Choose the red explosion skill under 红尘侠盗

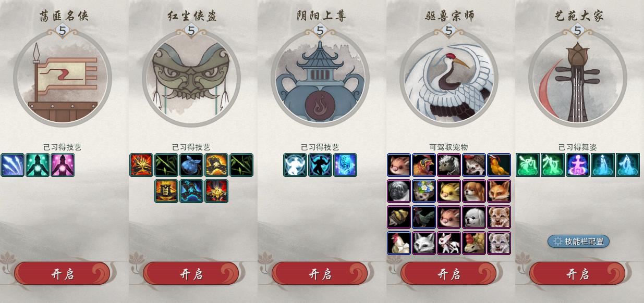pos(141,165)
